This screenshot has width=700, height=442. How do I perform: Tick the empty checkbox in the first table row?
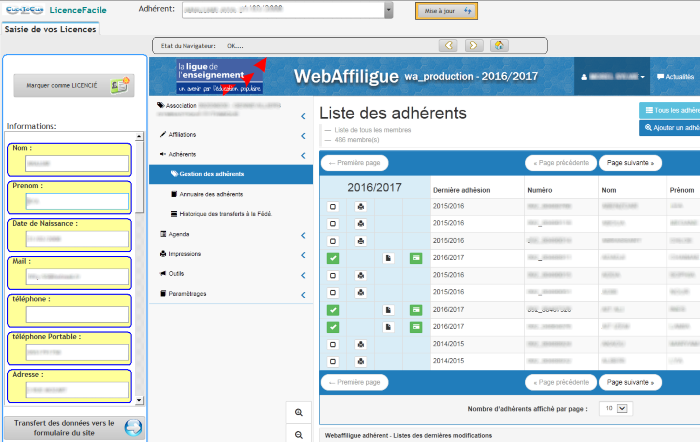click(333, 206)
